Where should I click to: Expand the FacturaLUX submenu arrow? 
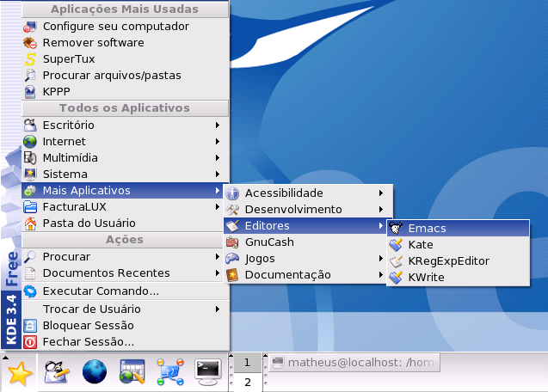point(218,207)
